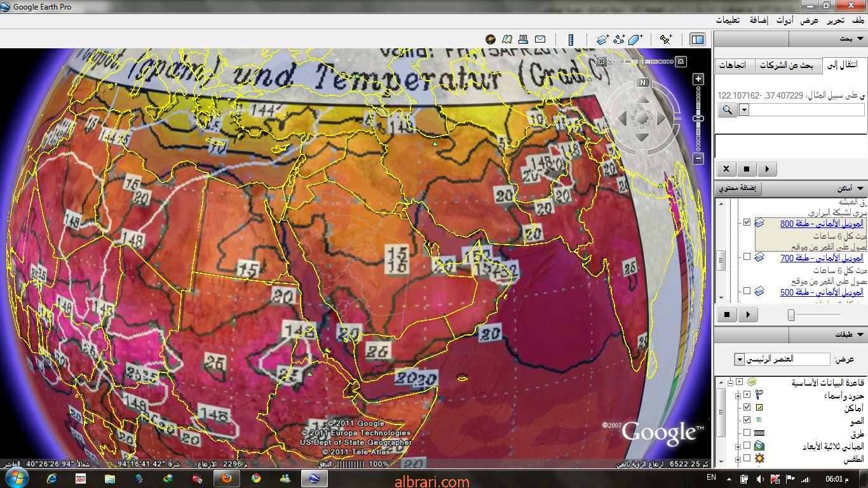868x488 pixels.
Task: Uncheck the أماكن layer checkbox
Action: [x=747, y=407]
